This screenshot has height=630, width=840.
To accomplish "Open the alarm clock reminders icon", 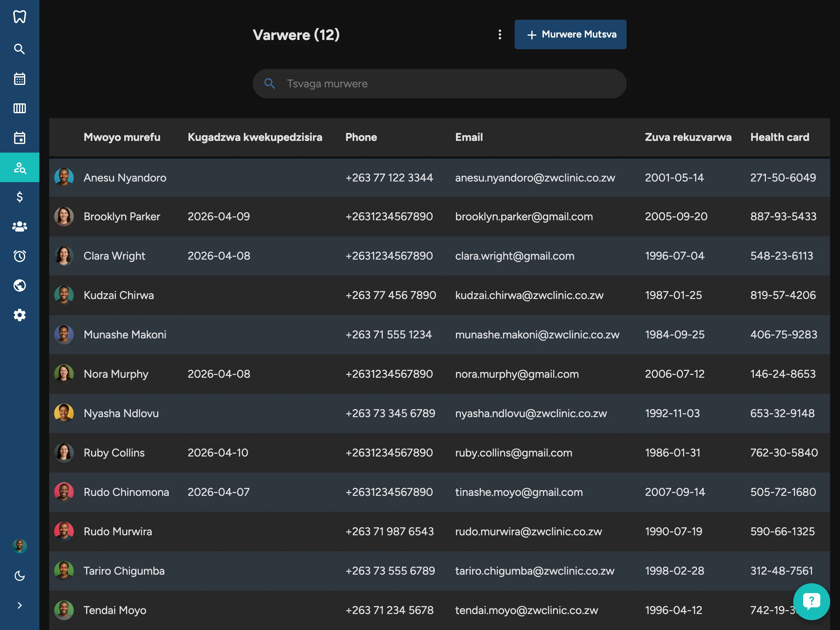I will point(19,256).
